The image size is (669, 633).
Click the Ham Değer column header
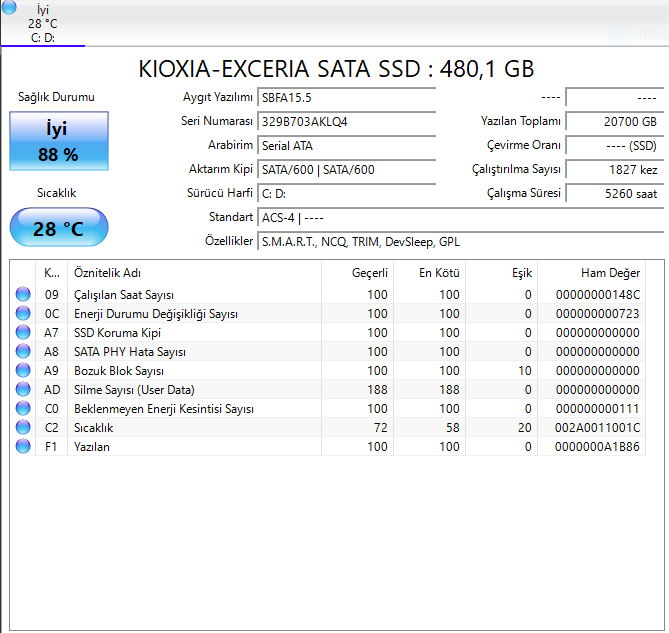(591, 273)
